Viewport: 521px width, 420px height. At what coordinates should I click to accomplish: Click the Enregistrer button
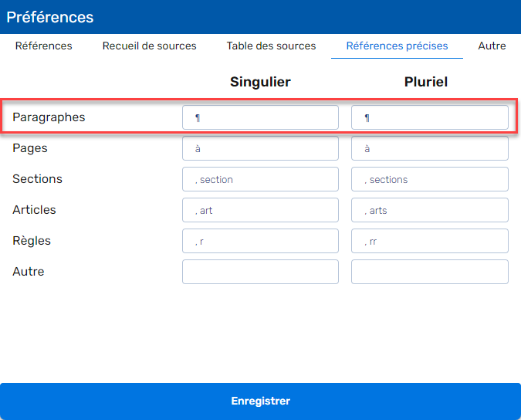coord(261,401)
